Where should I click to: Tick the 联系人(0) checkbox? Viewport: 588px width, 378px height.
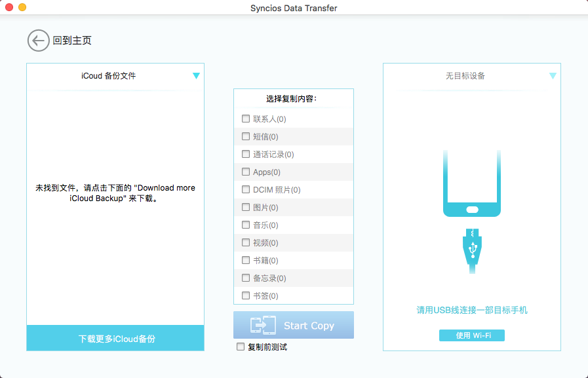point(246,119)
